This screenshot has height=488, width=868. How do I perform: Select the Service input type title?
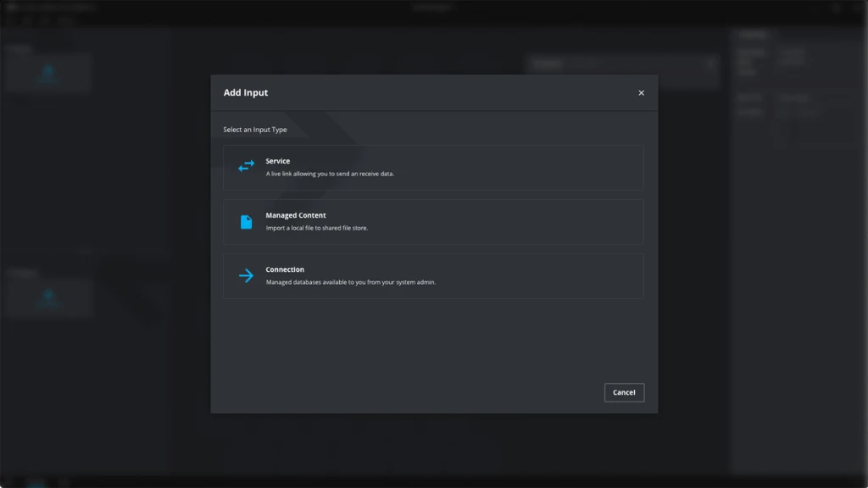click(277, 161)
